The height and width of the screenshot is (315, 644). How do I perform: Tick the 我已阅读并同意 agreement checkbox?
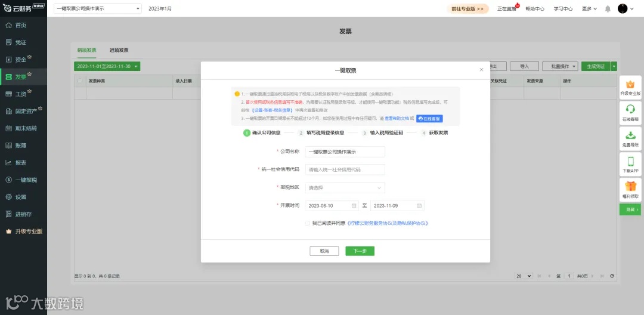coord(308,223)
